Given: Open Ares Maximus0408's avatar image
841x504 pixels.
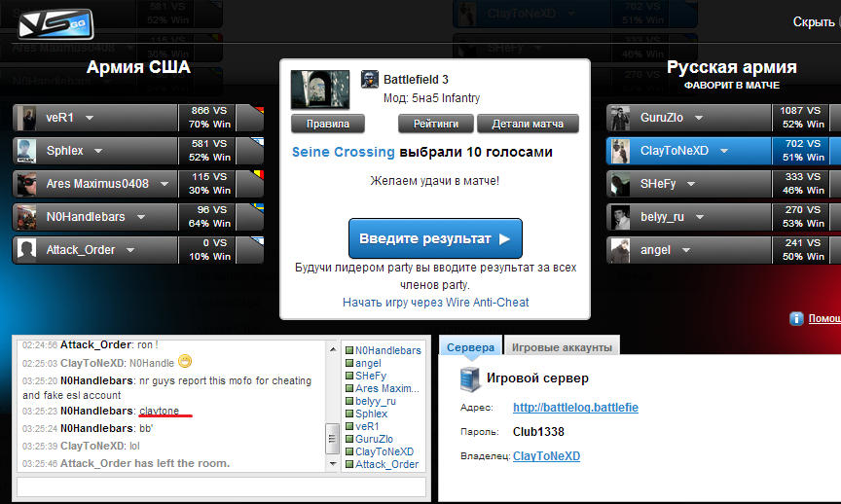Looking at the screenshot, I should click(26, 184).
